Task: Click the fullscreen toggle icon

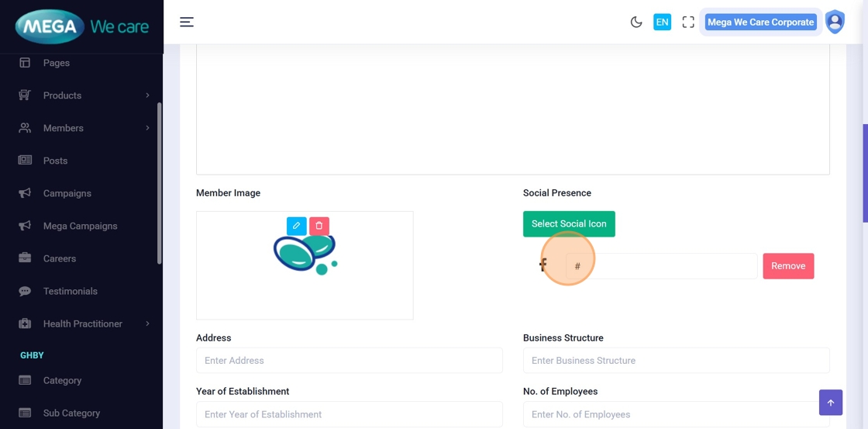Action: point(688,22)
